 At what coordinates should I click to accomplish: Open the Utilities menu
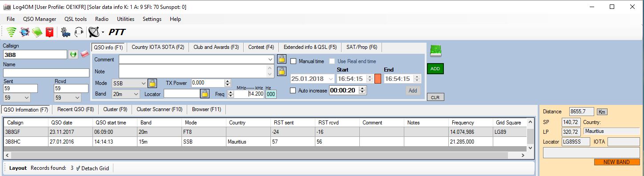point(126,19)
